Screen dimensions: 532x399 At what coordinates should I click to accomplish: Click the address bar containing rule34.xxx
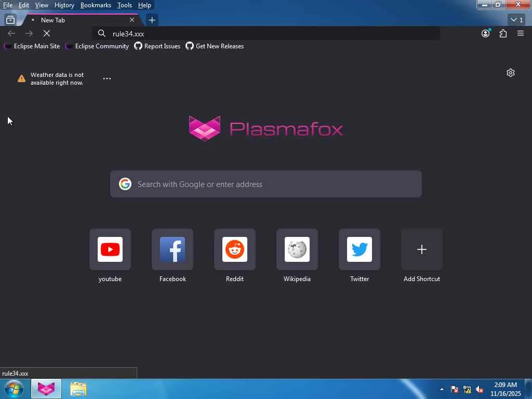point(267,34)
